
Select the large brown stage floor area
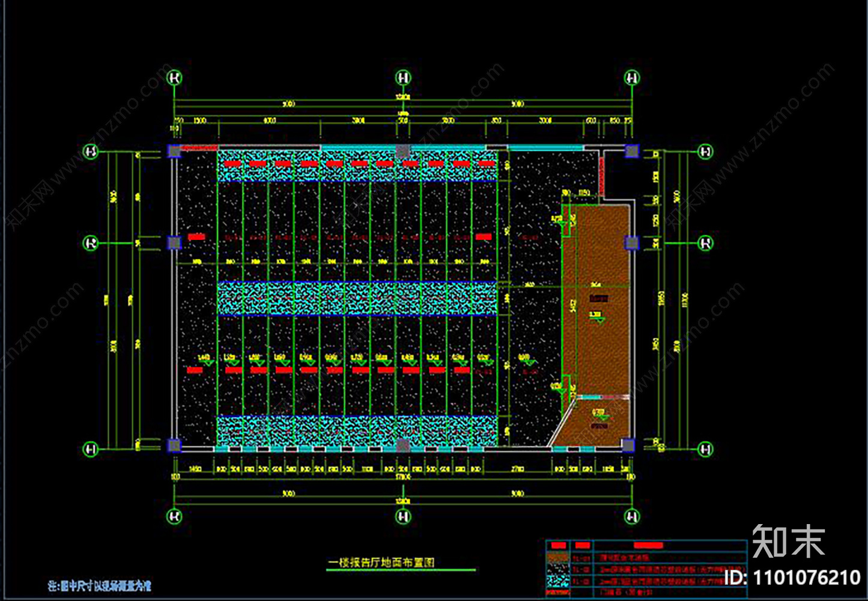point(596,299)
